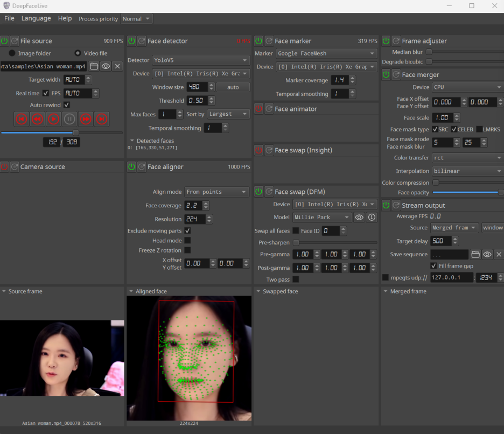The image size is (504, 434).
Task: Toggle Face aligner power button
Action: [x=131, y=166]
